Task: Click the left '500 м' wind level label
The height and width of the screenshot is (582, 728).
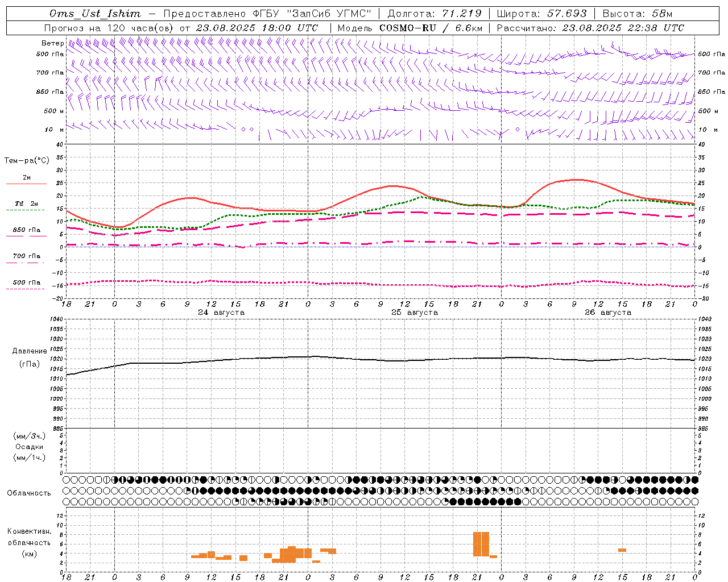Action: [54, 111]
